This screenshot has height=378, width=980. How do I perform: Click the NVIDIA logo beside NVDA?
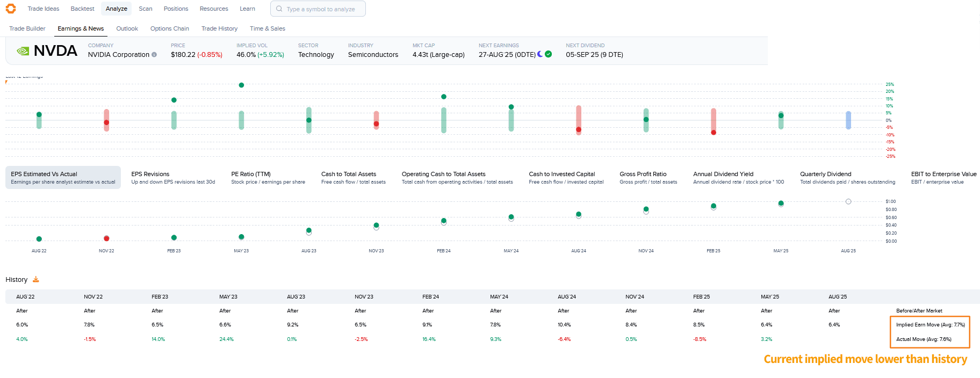coord(23,51)
